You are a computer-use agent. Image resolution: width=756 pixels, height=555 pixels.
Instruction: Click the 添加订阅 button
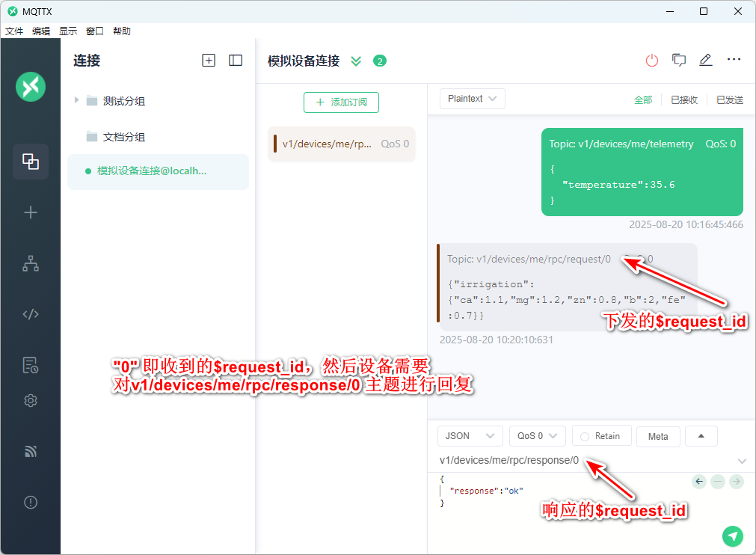pyautogui.click(x=341, y=102)
